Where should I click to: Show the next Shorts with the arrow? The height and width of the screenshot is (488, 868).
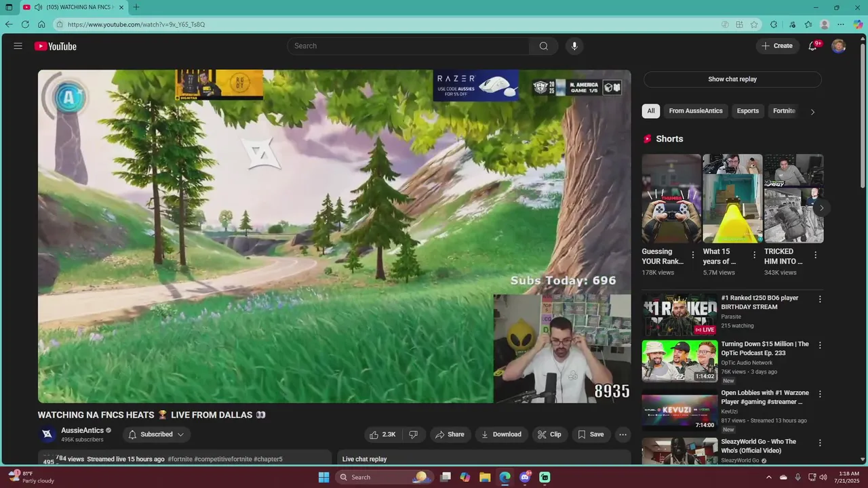point(821,208)
